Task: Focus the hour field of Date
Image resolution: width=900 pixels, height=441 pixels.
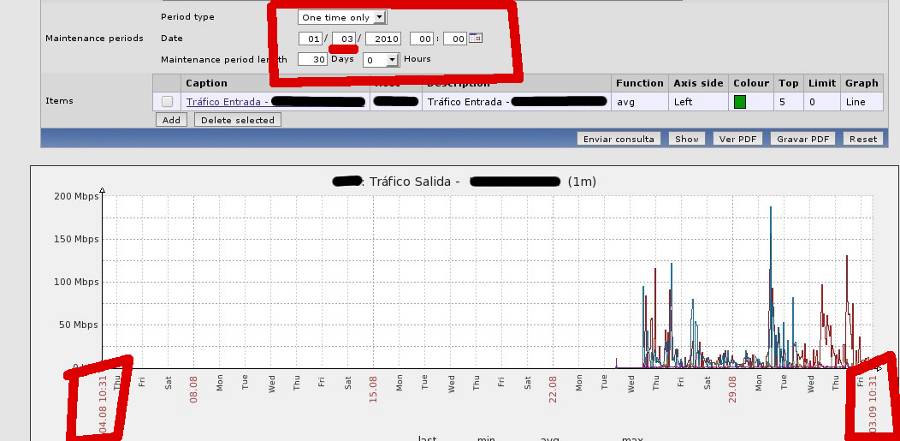Action: point(422,39)
